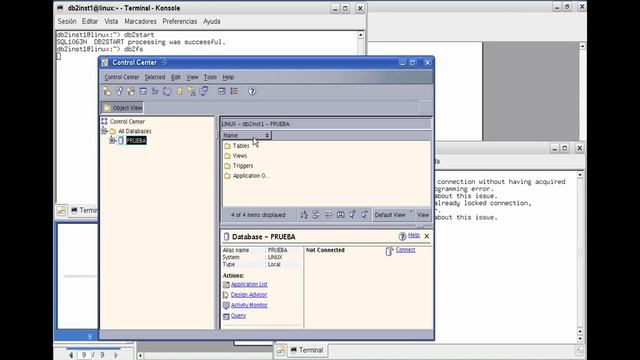This screenshot has height=360, width=640.
Task: Expand the PRUEBA database tree node
Action: 112,140
